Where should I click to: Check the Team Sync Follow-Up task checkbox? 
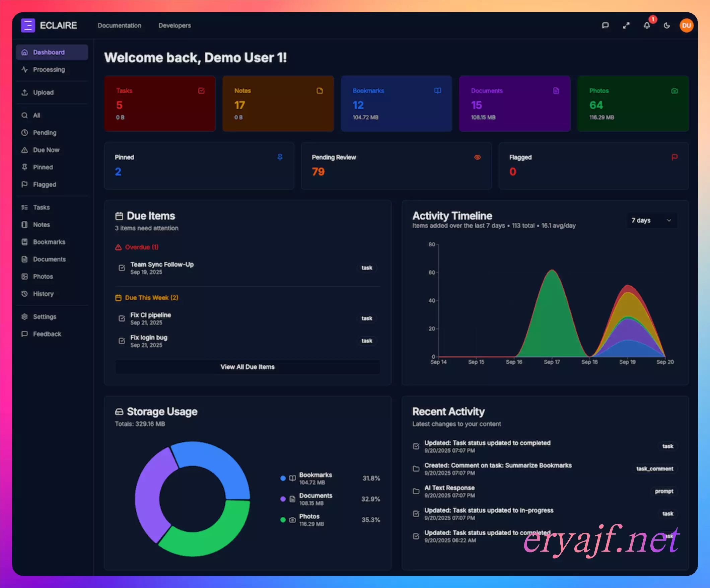122,268
